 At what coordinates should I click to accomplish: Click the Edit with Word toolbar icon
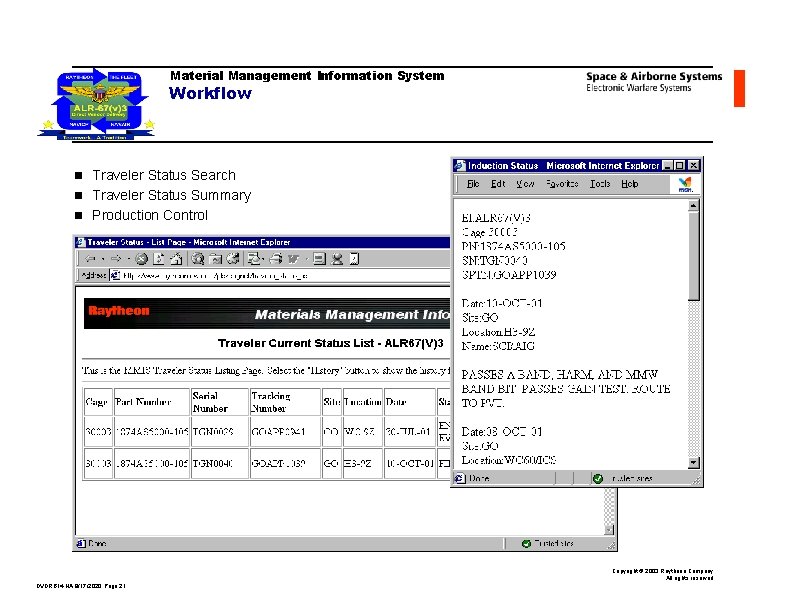coord(293,259)
